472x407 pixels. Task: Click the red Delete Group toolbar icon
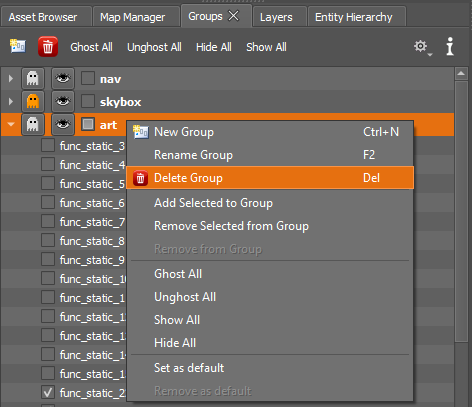click(x=48, y=47)
